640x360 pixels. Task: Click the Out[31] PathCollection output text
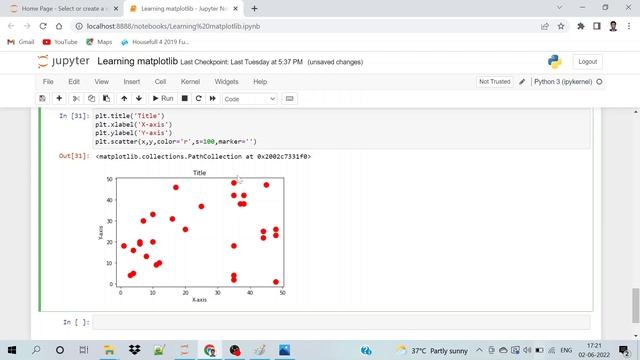click(203, 156)
